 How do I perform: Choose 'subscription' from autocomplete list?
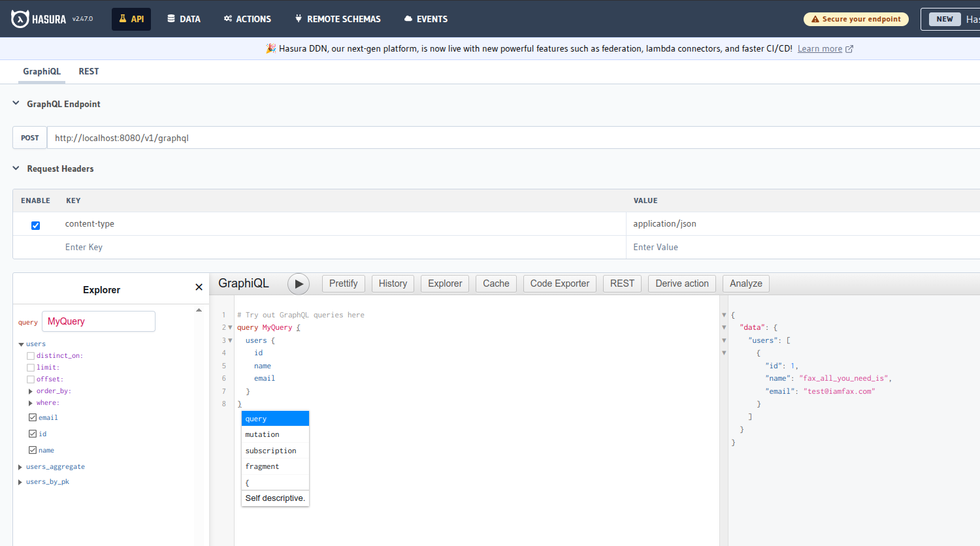[275, 451]
